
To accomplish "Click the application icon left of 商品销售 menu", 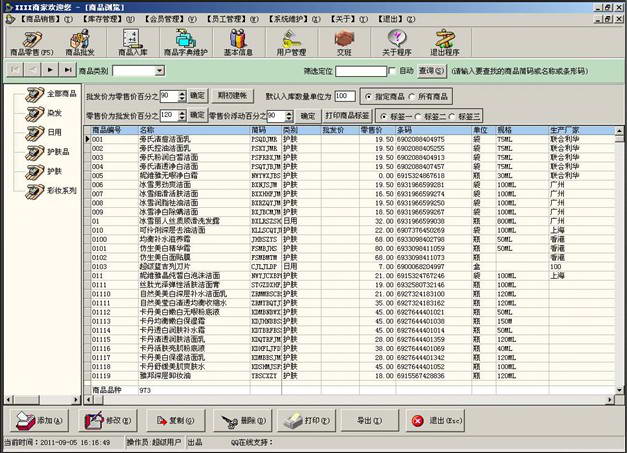I will tap(10, 19).
